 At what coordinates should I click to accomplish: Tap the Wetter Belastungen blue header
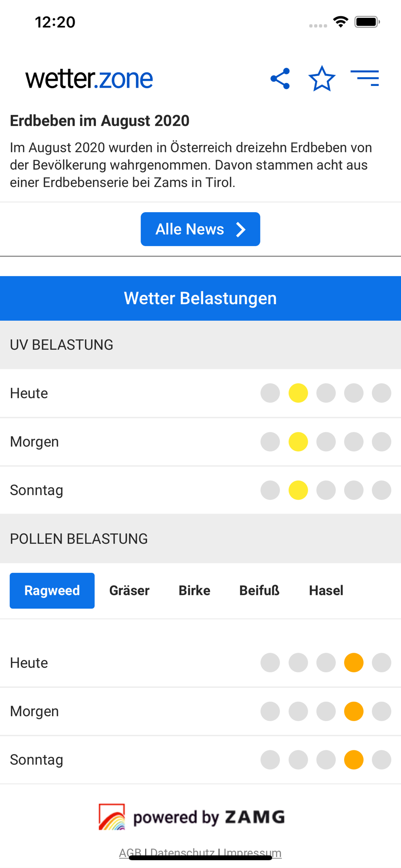click(200, 299)
